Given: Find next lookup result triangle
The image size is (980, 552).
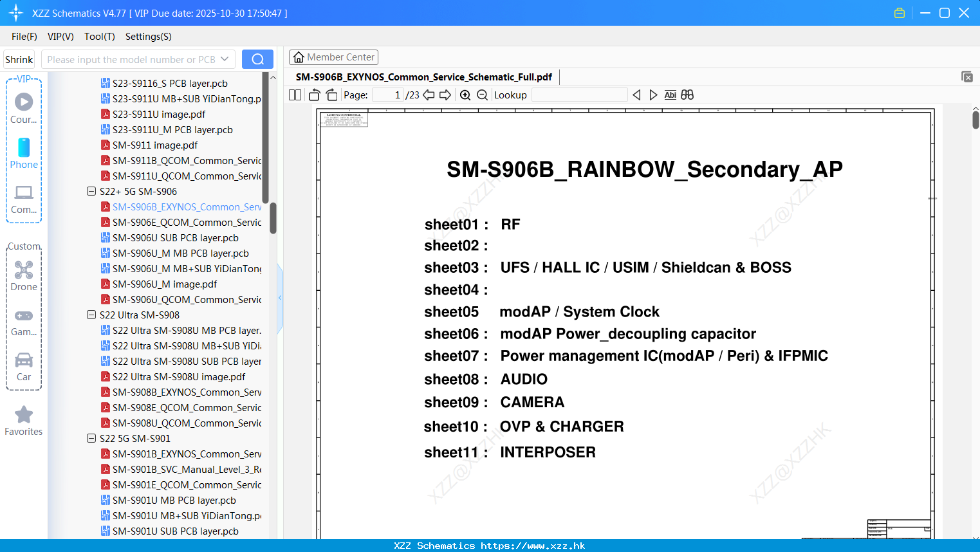Looking at the screenshot, I should 653,95.
